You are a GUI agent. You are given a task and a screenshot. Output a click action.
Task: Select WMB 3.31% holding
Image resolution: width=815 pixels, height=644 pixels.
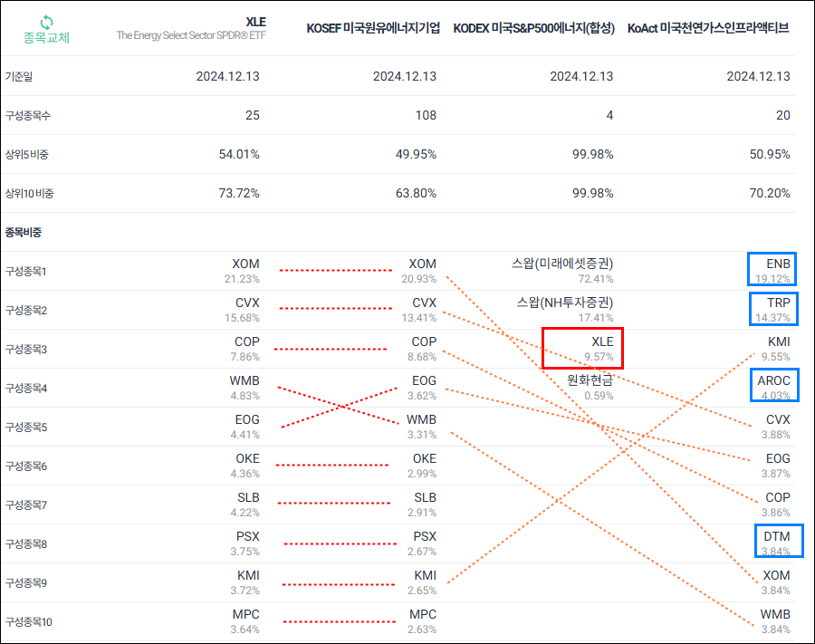coord(421,427)
